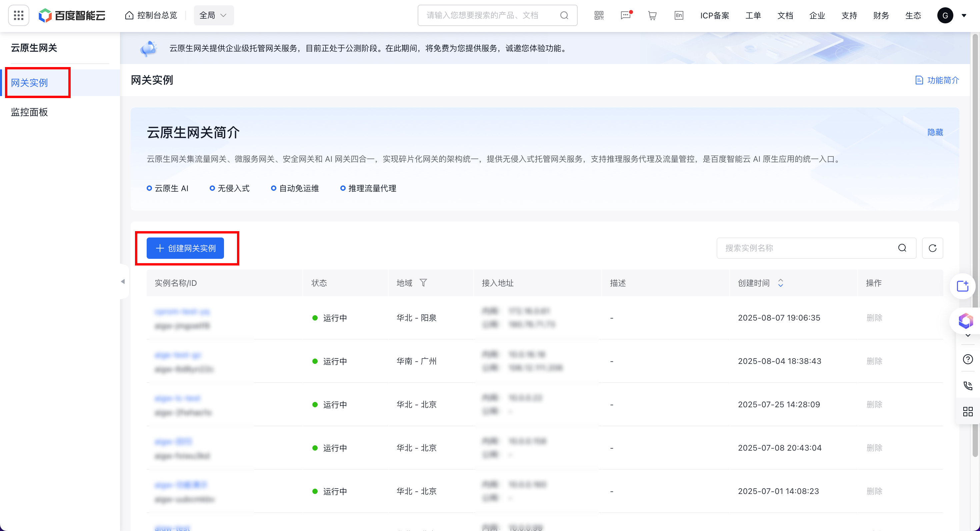Expand the account dropdown arrow
This screenshot has height=531, width=980.
[x=964, y=16]
